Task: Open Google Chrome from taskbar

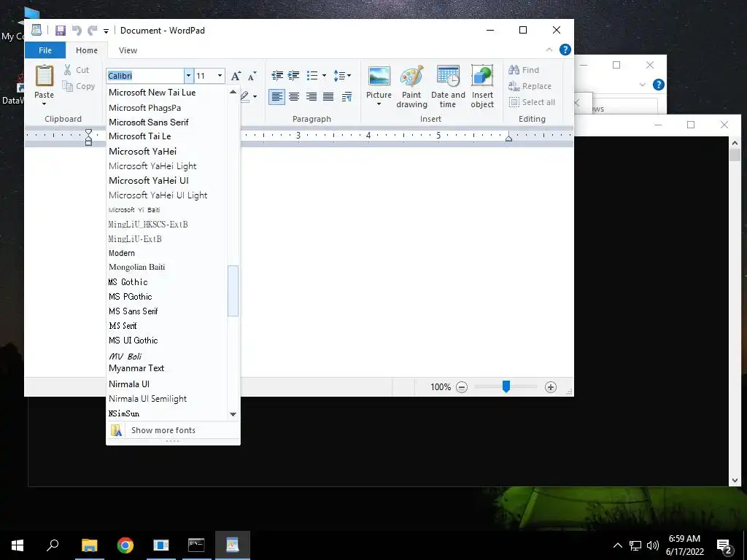Action: [125, 545]
